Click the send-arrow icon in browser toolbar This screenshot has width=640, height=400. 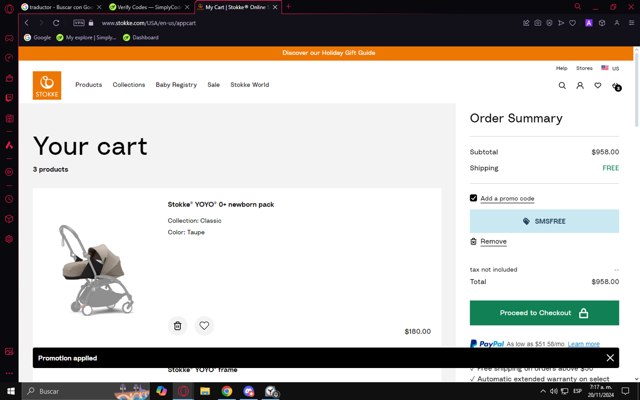point(561,23)
